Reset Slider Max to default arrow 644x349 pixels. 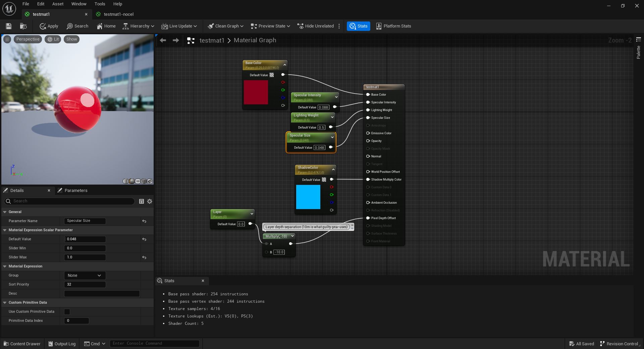point(144,257)
